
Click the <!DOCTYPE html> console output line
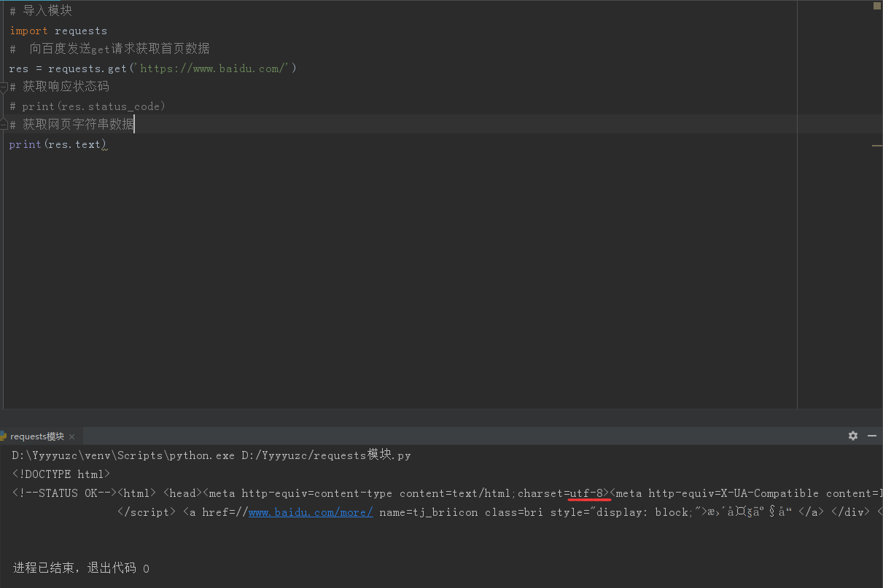(61, 474)
